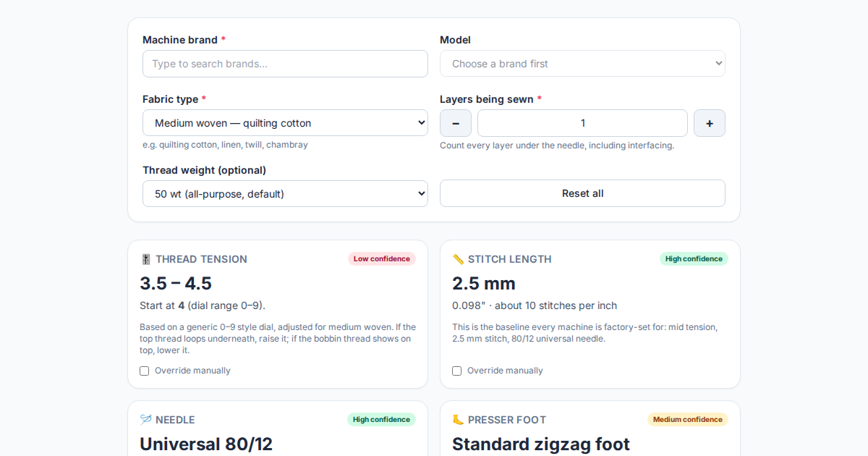Click the 'Start at 4' dial range text
Image resolution: width=868 pixels, height=456 pixels.
[203, 305]
